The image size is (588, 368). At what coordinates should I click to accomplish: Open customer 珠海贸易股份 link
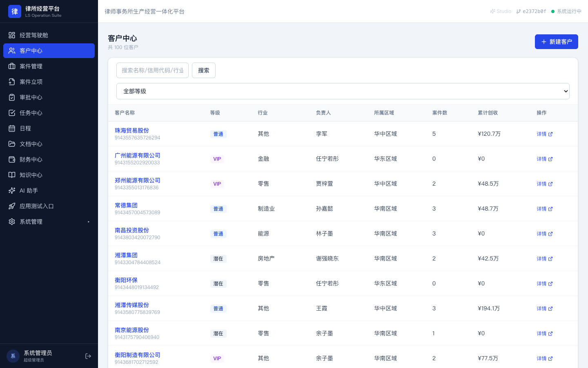(x=132, y=130)
